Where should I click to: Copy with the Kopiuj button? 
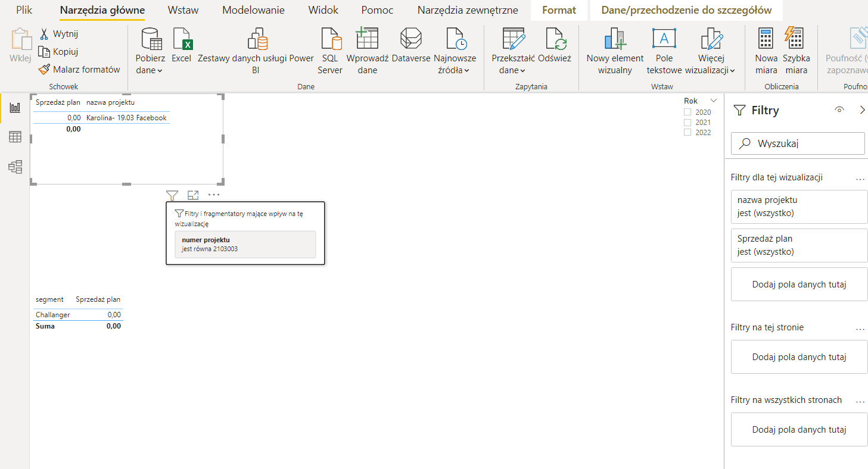(x=58, y=52)
